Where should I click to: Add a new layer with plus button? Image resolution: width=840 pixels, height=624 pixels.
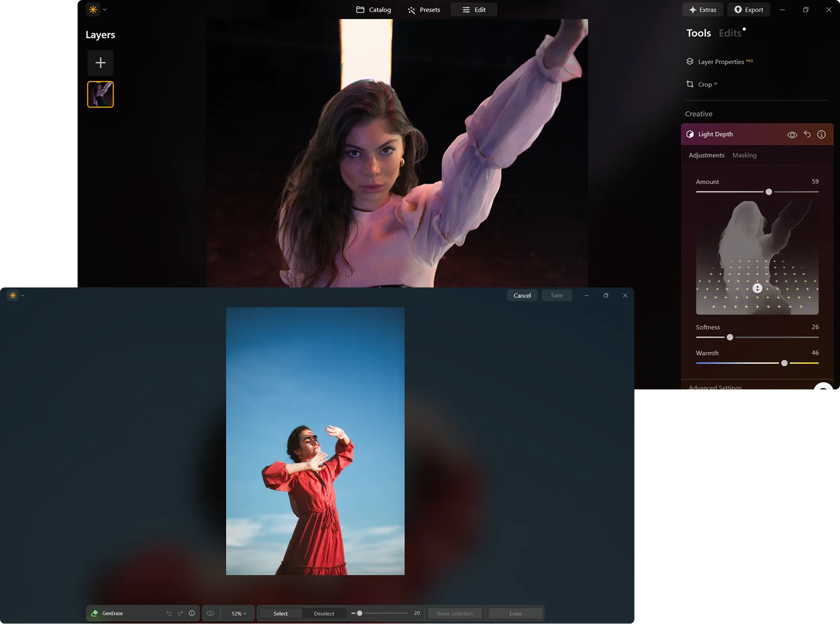[x=101, y=63]
